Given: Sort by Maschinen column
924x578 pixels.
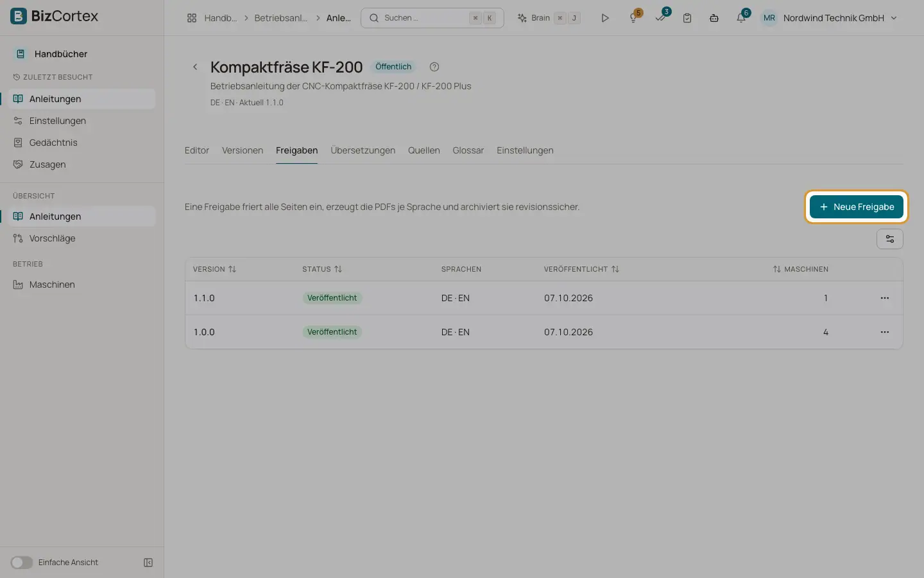Looking at the screenshot, I should [801, 269].
